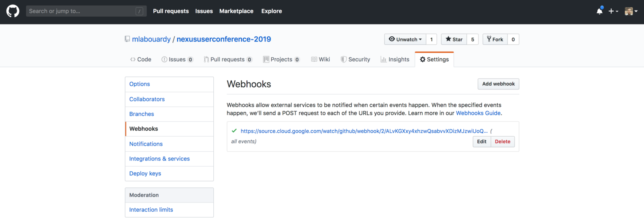Delete the Google Cloud webhook
The width and height of the screenshot is (644, 221).
[x=503, y=142]
